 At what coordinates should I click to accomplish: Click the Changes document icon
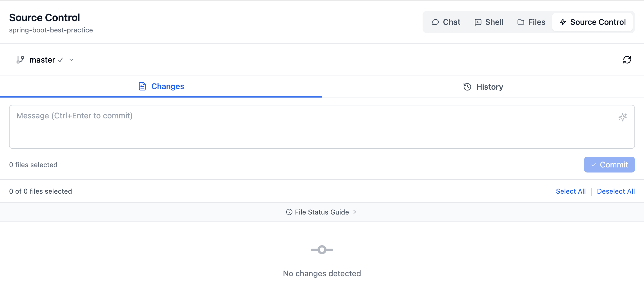(142, 86)
